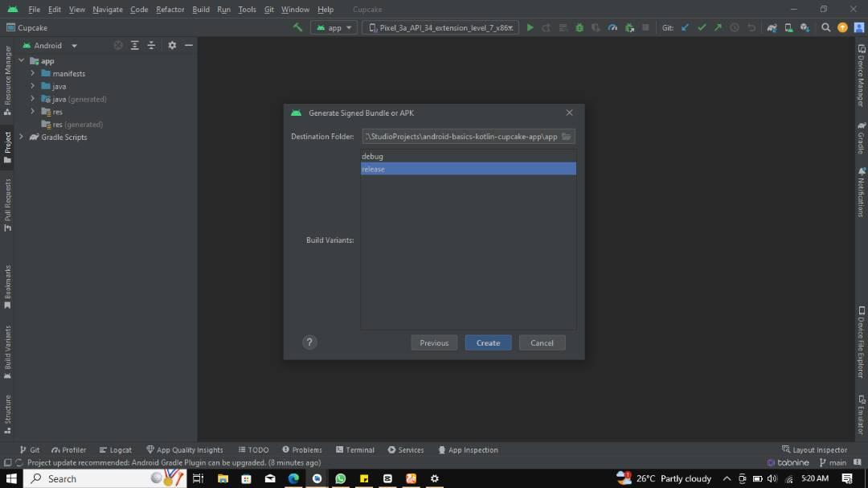Screen dimensions: 868x488
Task: Browse destination folder with folder icon
Action: coord(567,136)
